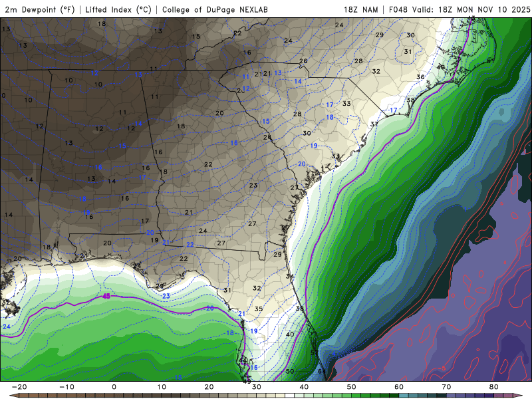This screenshot has width=532, height=399.
Task: Click the black "23" dewpoint value in Georgia
Action: [253, 186]
